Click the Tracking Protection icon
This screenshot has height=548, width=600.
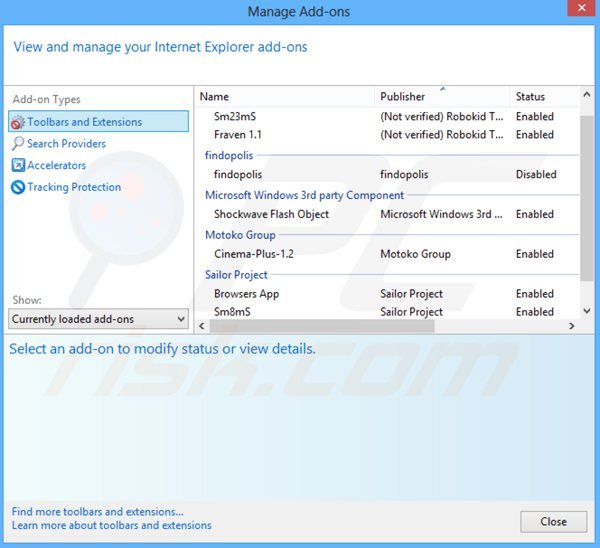point(17,188)
